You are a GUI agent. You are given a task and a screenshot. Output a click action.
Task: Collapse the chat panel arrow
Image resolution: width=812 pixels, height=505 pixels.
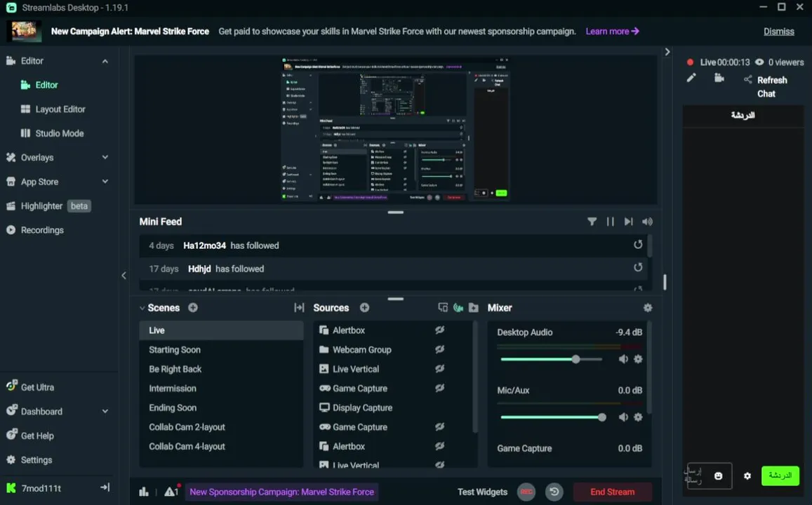point(667,52)
